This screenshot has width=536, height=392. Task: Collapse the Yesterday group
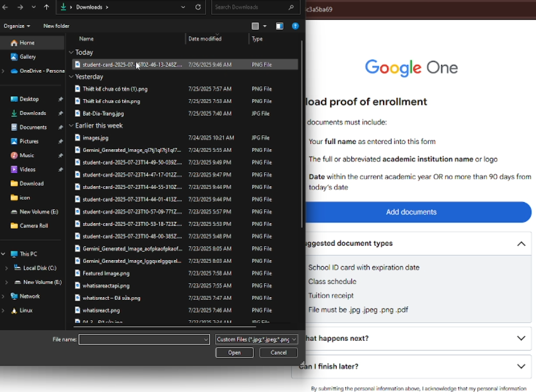(x=71, y=76)
